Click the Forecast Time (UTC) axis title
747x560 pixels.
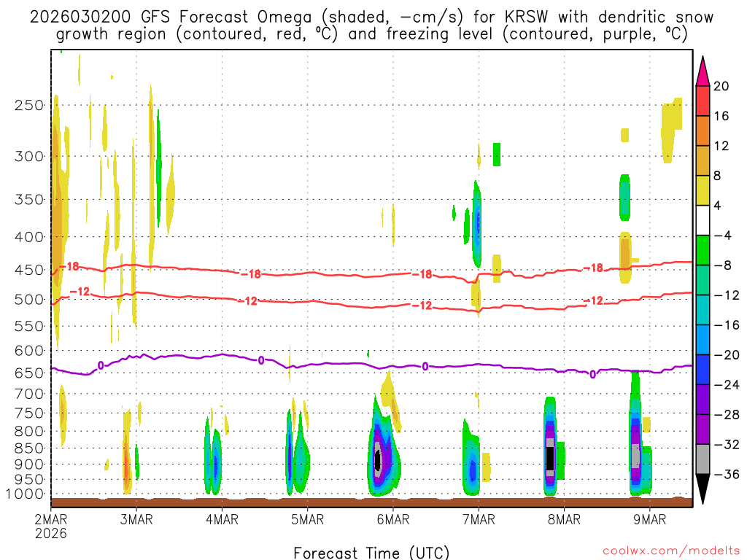click(x=371, y=552)
